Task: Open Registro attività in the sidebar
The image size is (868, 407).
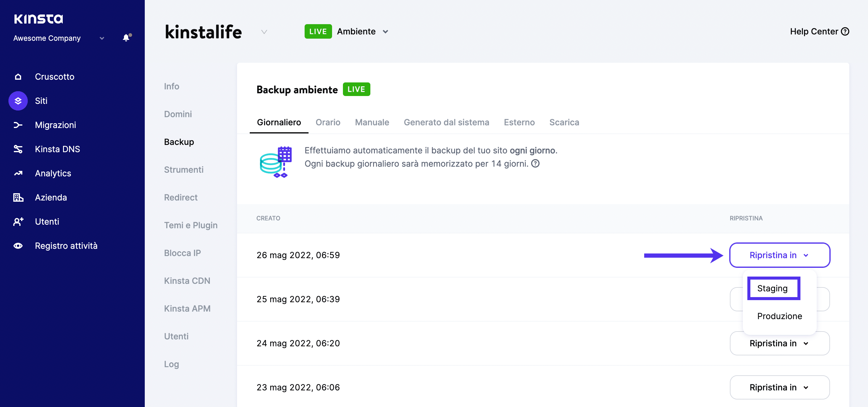Action: (66, 246)
